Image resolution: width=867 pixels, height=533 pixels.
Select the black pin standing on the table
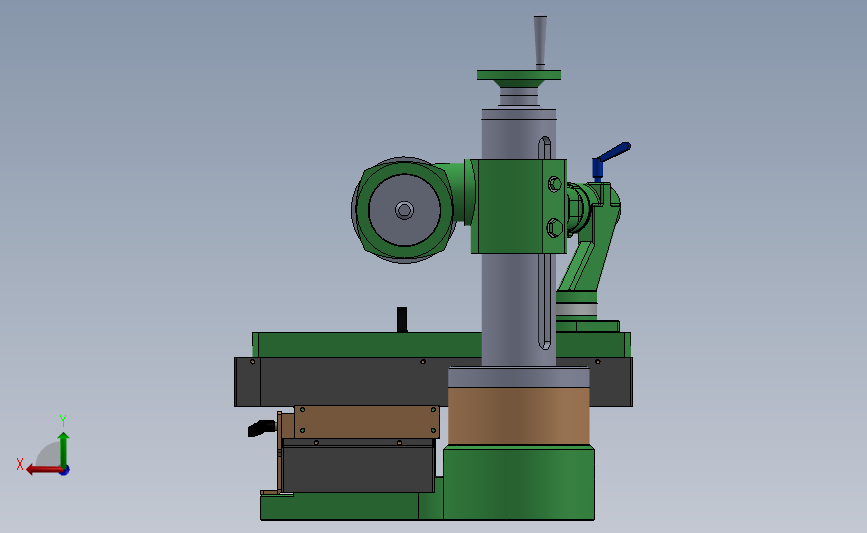tap(402, 320)
